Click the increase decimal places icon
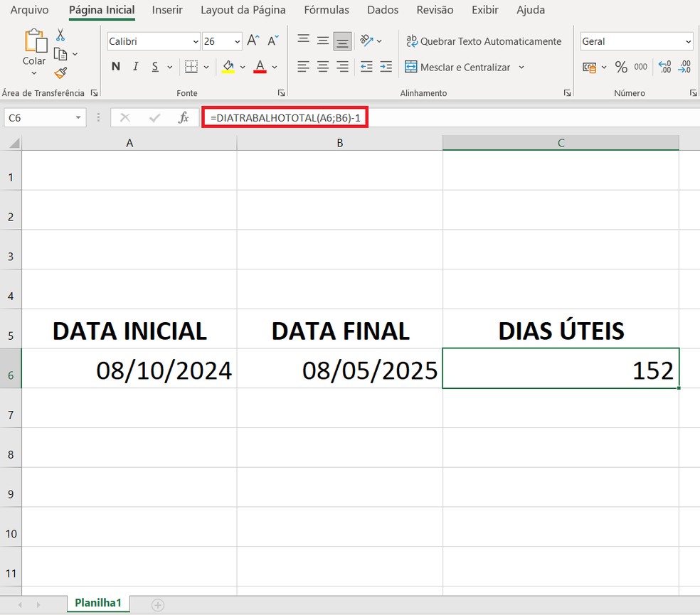 (x=664, y=67)
